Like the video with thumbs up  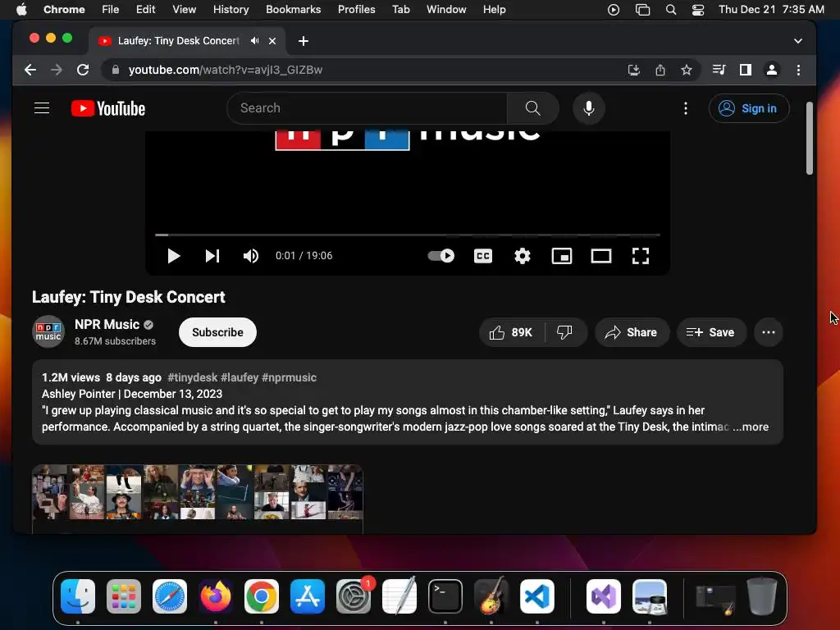(x=511, y=333)
